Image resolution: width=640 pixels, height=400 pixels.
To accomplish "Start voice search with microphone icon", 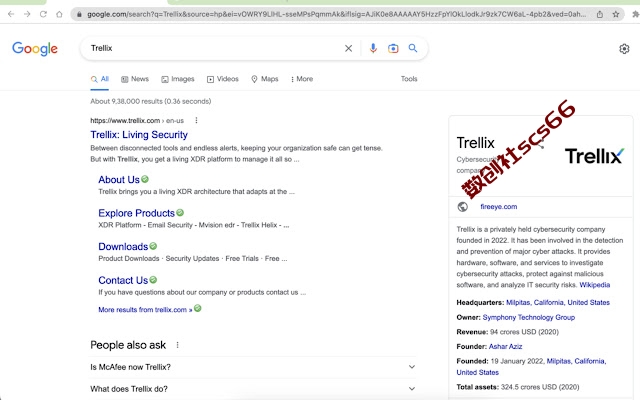I will pyautogui.click(x=373, y=49).
